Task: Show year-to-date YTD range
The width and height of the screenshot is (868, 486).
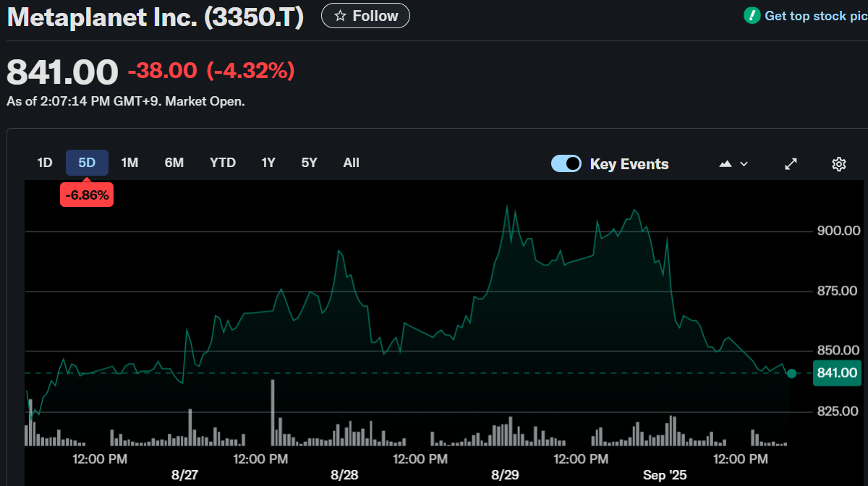Action: [223, 163]
